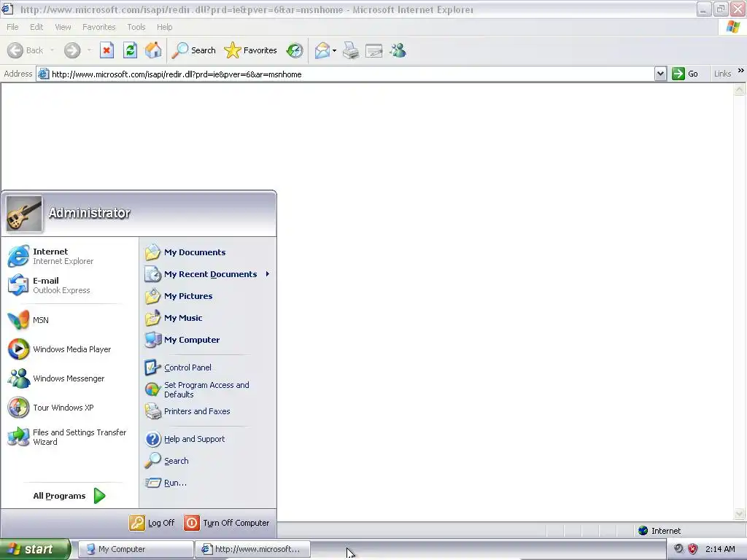Image resolution: width=747 pixels, height=560 pixels.
Task: Switch to My Computer taskbar button
Action: click(x=135, y=549)
